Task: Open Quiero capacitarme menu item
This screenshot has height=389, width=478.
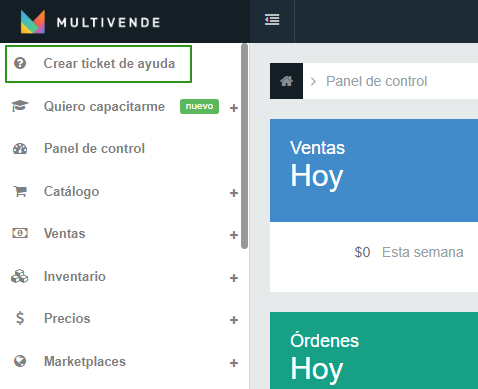Action: (104, 106)
